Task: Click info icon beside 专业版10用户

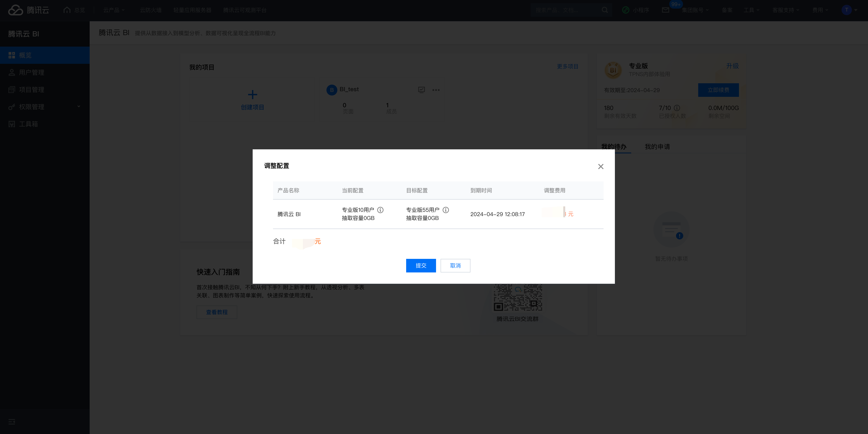Action: tap(380, 210)
